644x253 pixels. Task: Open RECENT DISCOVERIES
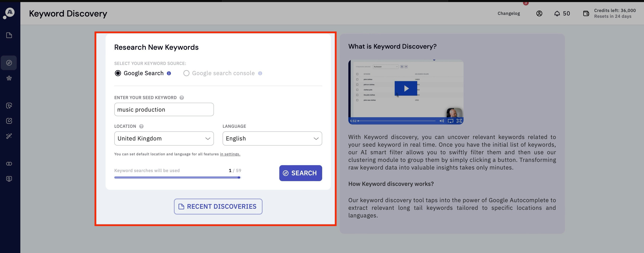point(218,207)
